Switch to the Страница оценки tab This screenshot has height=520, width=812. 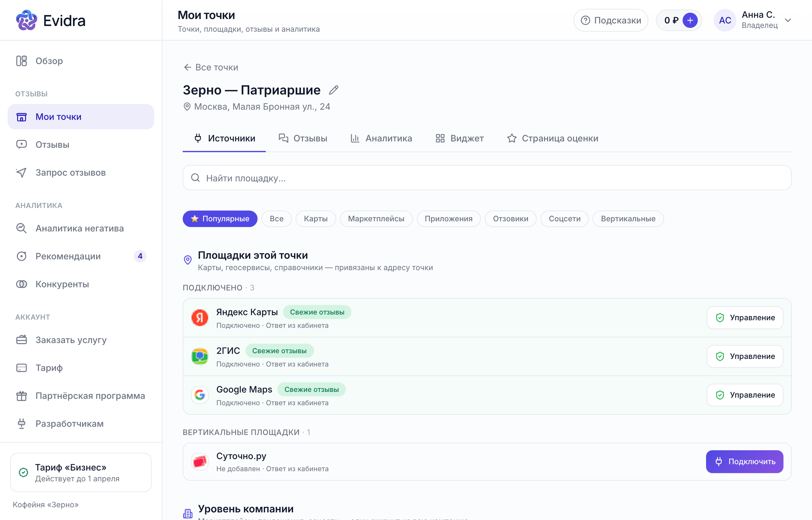pyautogui.click(x=552, y=139)
